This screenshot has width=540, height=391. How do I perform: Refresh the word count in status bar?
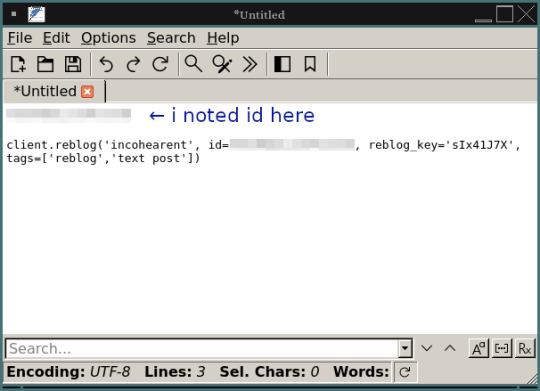coord(405,372)
